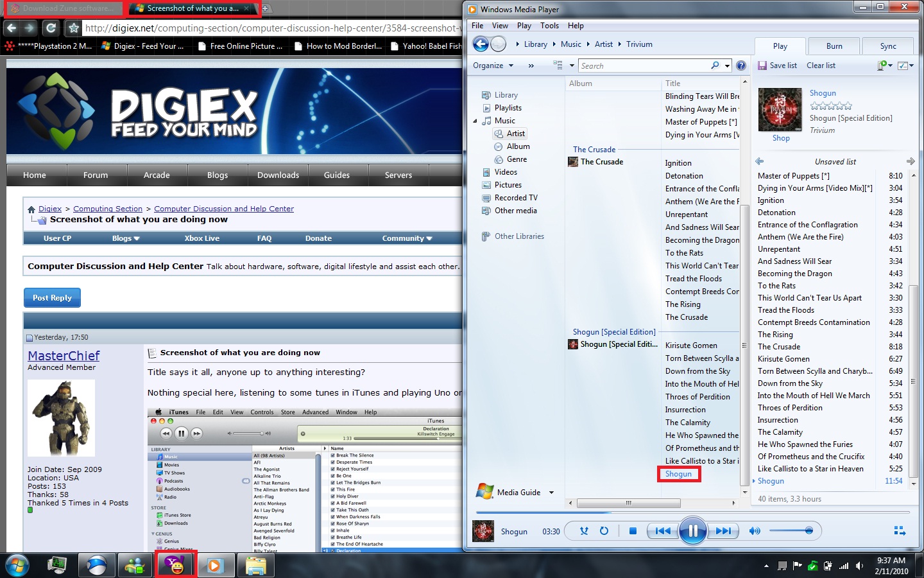
Task: Open the Playlists icon in navigation pane
Action: [x=486, y=108]
